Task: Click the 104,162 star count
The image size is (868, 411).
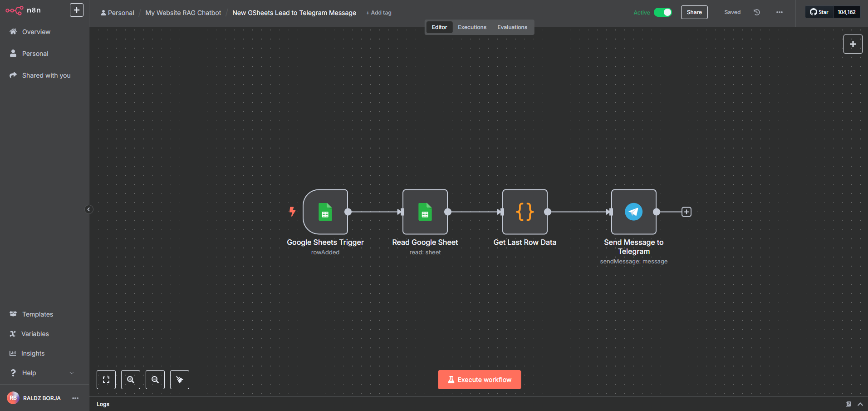Action: pyautogui.click(x=847, y=12)
